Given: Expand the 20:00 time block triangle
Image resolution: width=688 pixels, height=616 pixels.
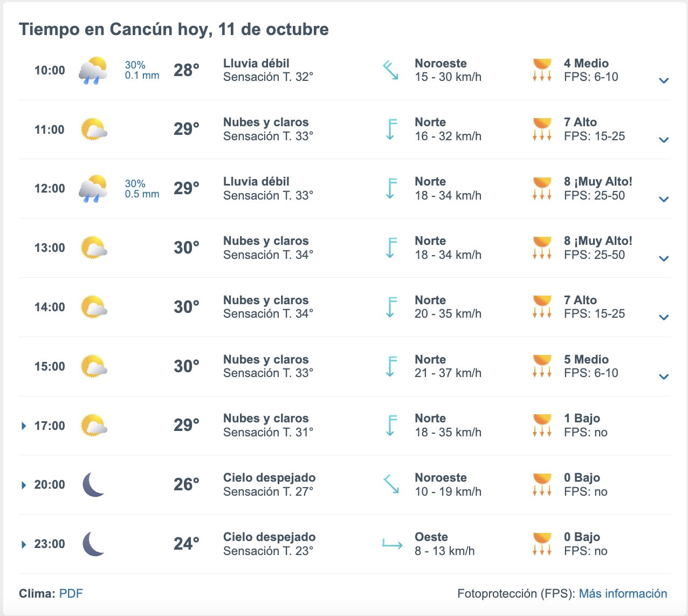Looking at the screenshot, I should 24,485.
